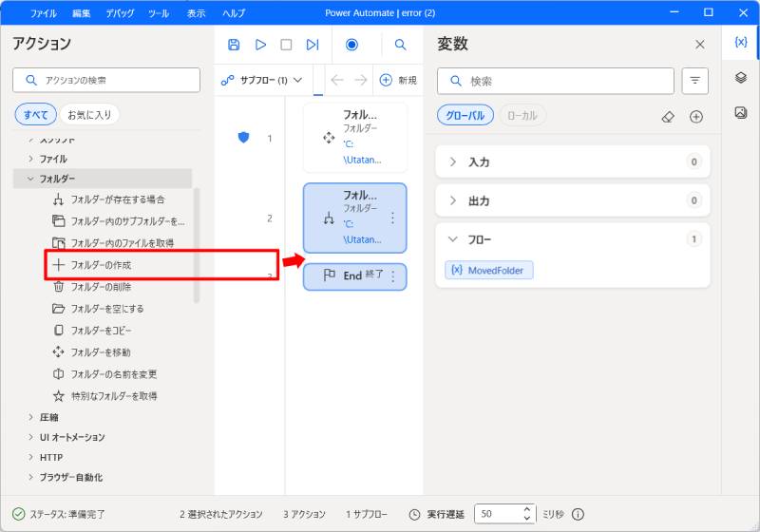
Task: Open the images pane icon
Action: (741, 112)
